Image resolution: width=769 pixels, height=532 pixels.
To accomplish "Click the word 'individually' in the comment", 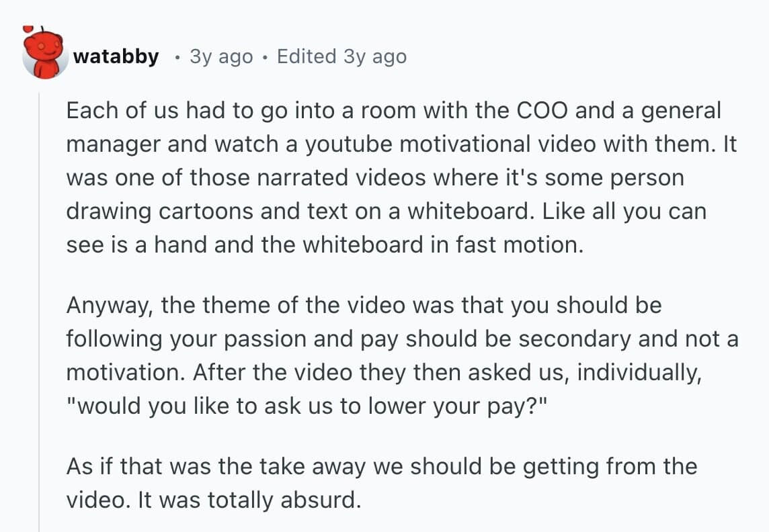I will coord(639,373).
